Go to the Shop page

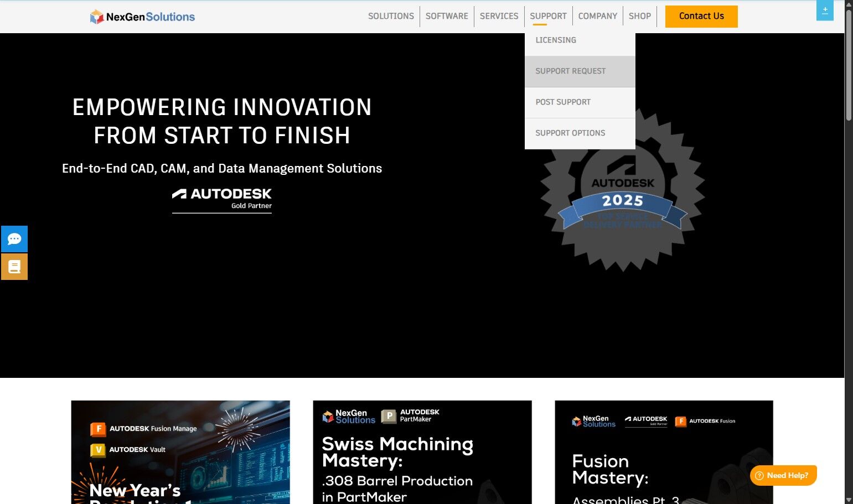pos(640,16)
